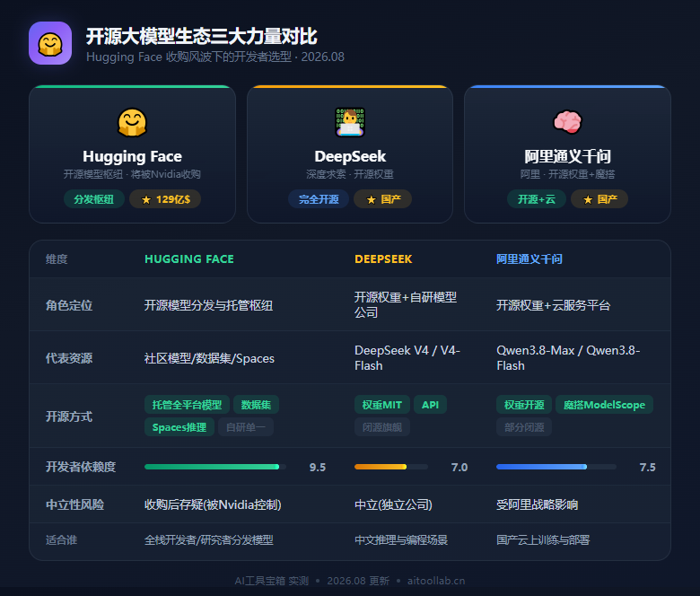Viewport: 700px width, 596px height.
Task: Open the aitoollab.cn footer link
Action: (x=436, y=581)
